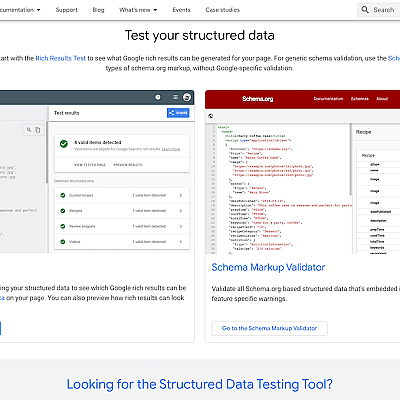The height and width of the screenshot is (400, 400).
Task: Open the Events page
Action: 181,10
